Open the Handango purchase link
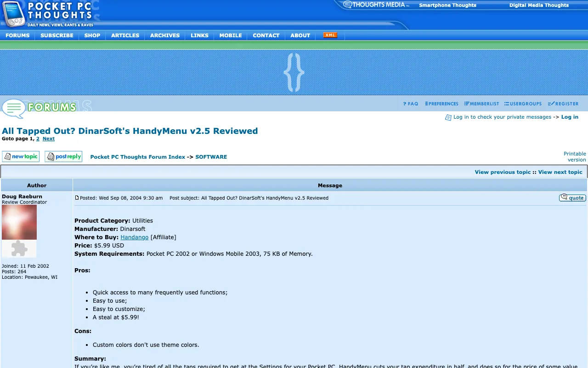This screenshot has width=588, height=368. click(x=135, y=237)
